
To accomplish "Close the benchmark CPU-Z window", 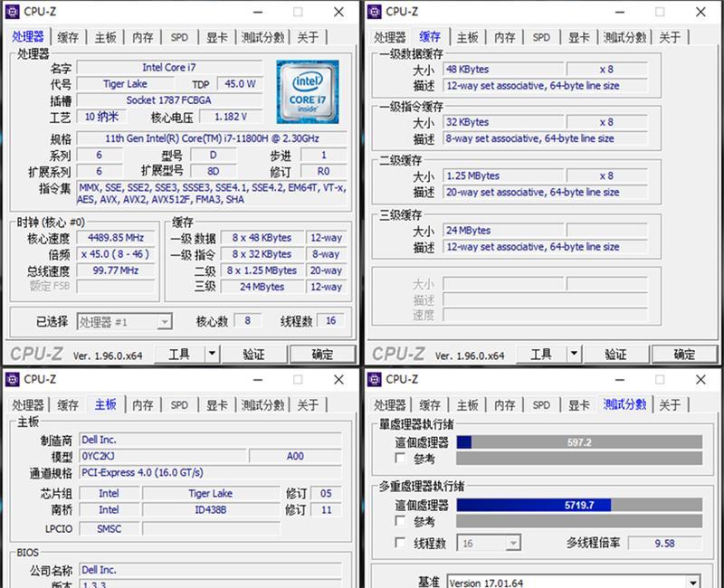I will coord(700,379).
